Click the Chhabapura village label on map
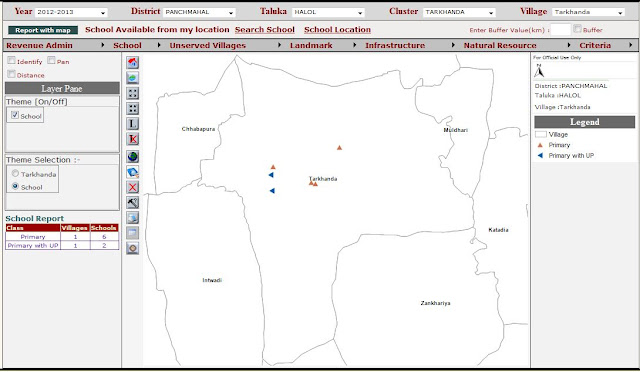 [198, 129]
